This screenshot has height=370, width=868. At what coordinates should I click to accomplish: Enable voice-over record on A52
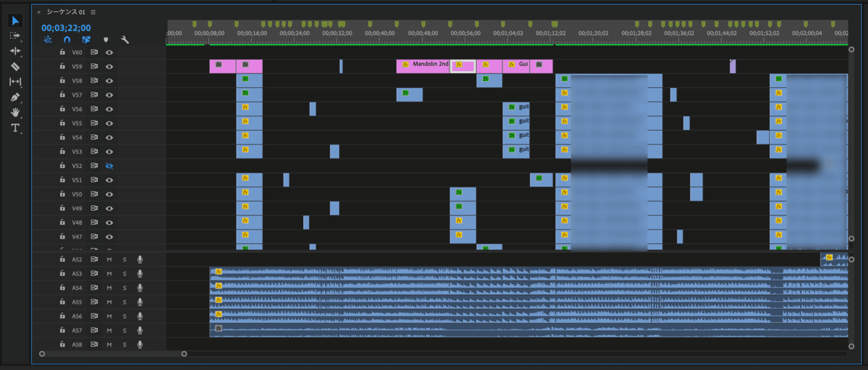click(x=140, y=260)
